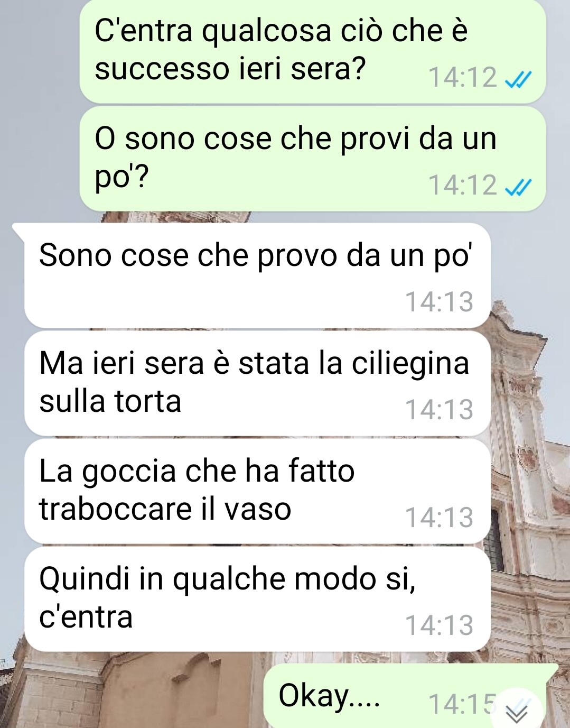The height and width of the screenshot is (728, 570).
Task: Tap read receipt ticks on 'successo ieri sera?' message
Action: [518, 78]
